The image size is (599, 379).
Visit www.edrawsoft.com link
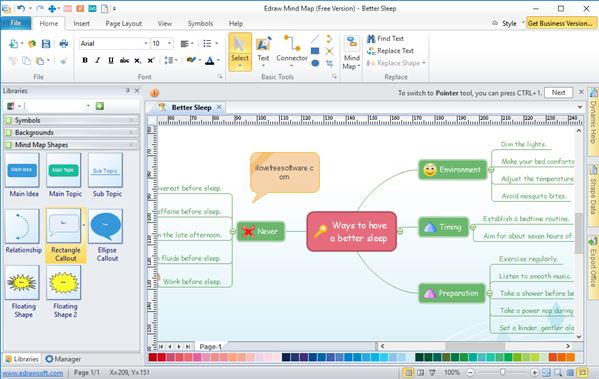pyautogui.click(x=32, y=373)
